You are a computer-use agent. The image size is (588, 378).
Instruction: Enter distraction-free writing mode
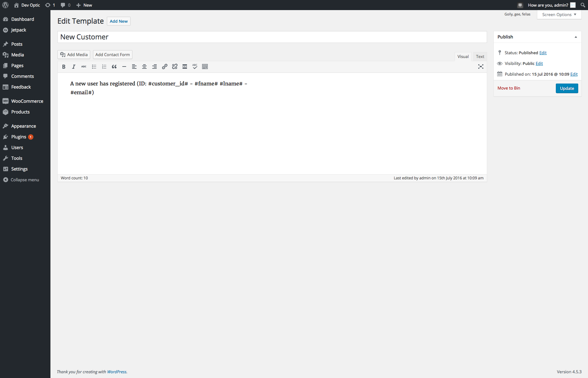coord(481,67)
